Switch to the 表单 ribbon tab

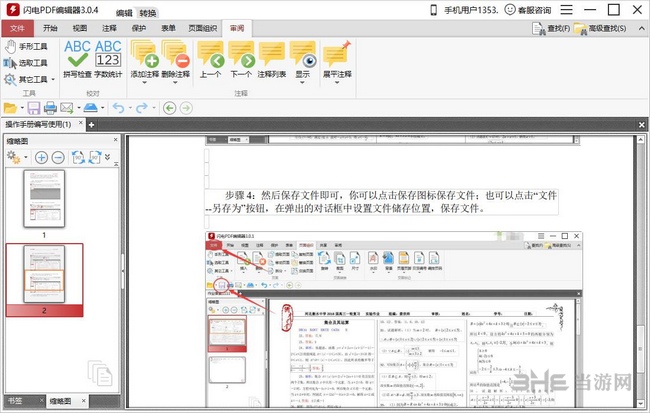pyautogui.click(x=168, y=28)
